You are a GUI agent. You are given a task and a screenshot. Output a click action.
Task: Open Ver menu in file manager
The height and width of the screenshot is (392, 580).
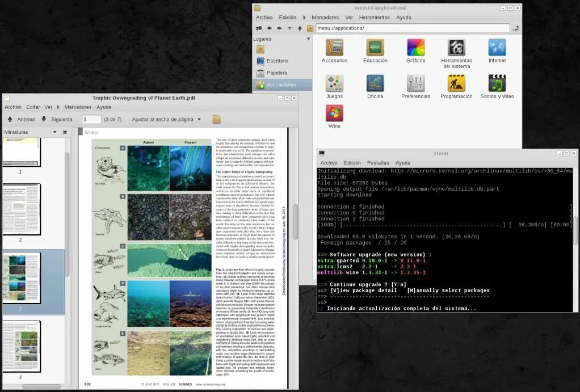(x=349, y=18)
